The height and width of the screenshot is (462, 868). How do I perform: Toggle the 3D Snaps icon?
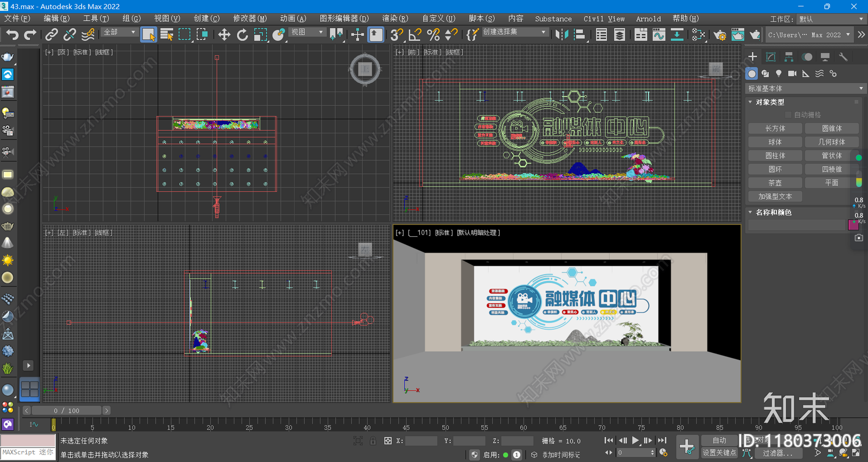tap(397, 35)
